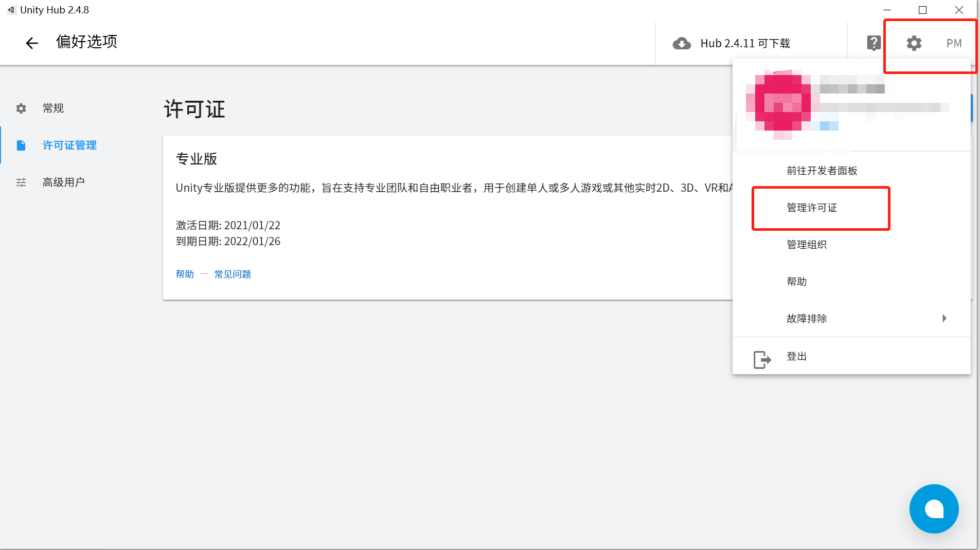Click the logout icon beside 登出
Screen dimensions: 980x550
(x=762, y=359)
